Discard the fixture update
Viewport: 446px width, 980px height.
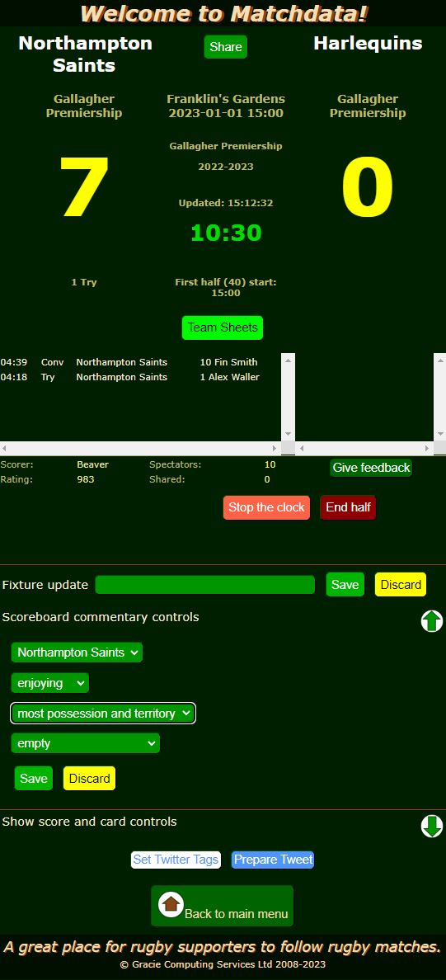401,584
